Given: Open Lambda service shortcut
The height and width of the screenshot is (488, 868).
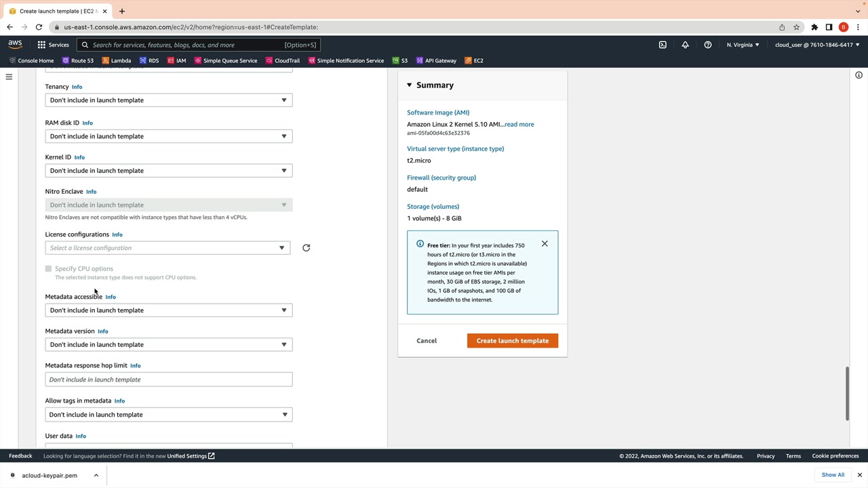Looking at the screenshot, I should (x=116, y=60).
